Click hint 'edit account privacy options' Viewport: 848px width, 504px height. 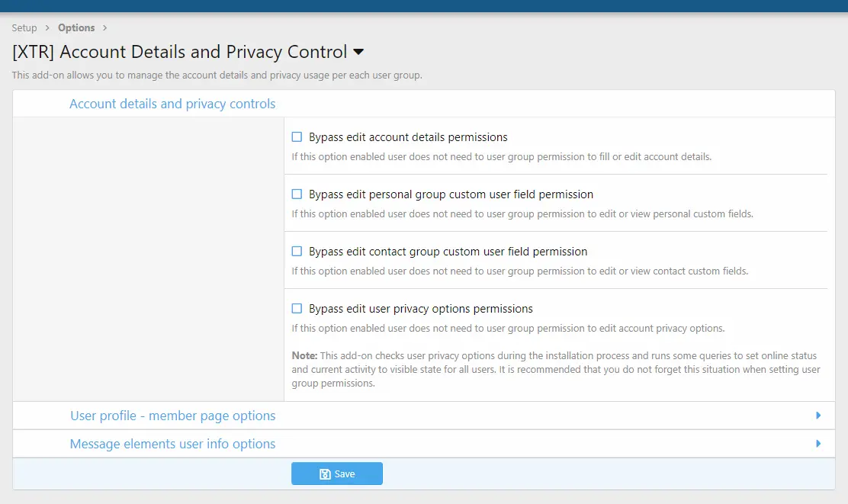pyautogui.click(x=508, y=329)
